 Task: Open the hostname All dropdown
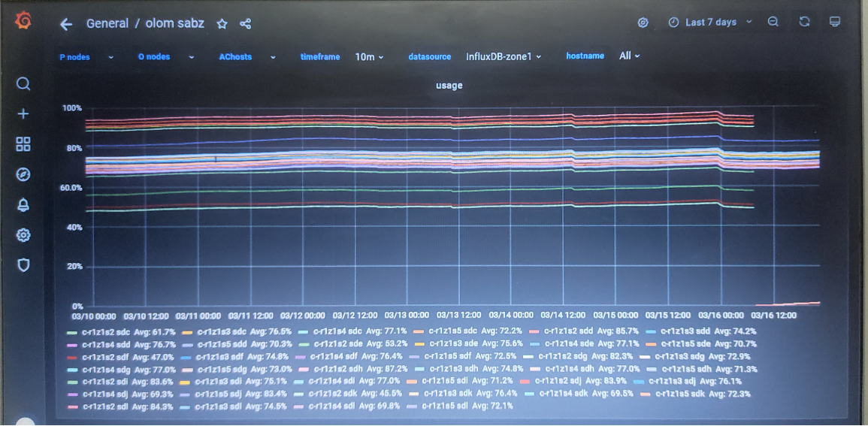(x=630, y=56)
